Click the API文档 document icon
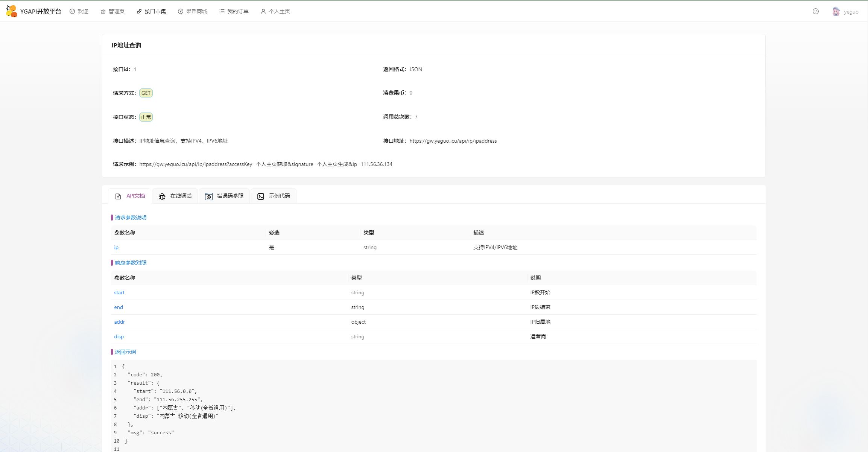 tap(118, 196)
